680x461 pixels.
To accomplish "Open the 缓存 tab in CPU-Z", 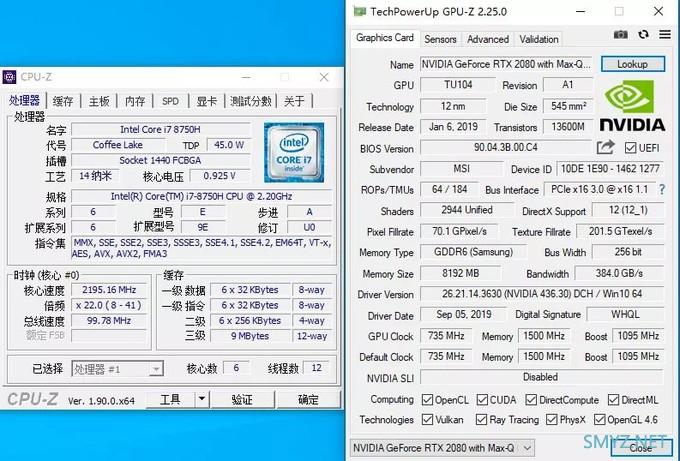I will pos(63,101).
